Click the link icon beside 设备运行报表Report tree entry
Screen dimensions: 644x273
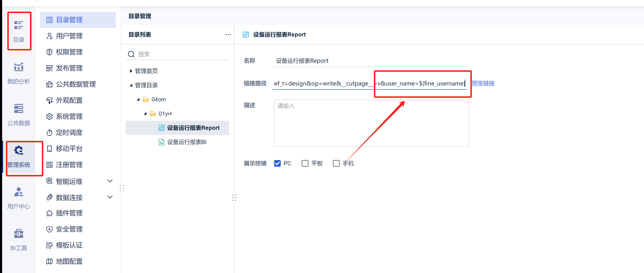pos(162,128)
